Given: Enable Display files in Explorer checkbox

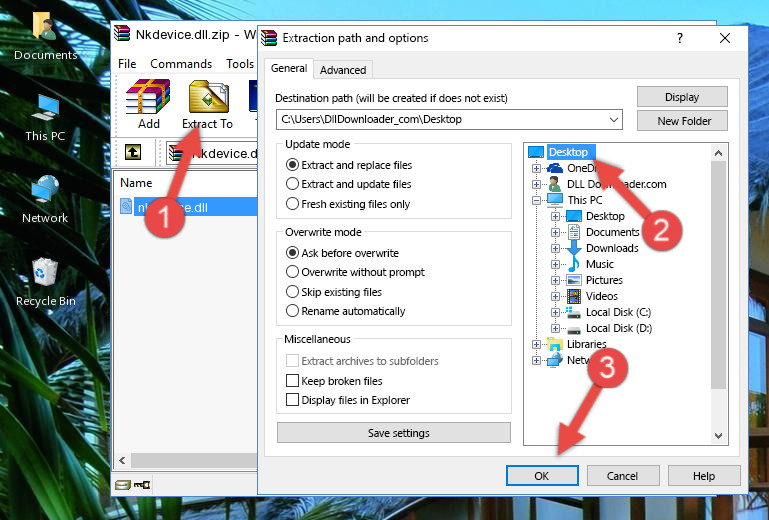Looking at the screenshot, I should [292, 400].
